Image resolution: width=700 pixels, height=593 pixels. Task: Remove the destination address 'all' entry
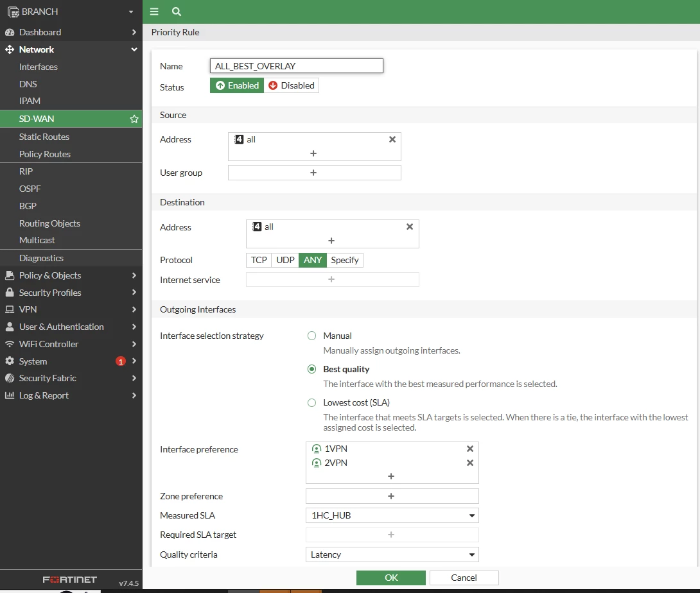point(409,227)
